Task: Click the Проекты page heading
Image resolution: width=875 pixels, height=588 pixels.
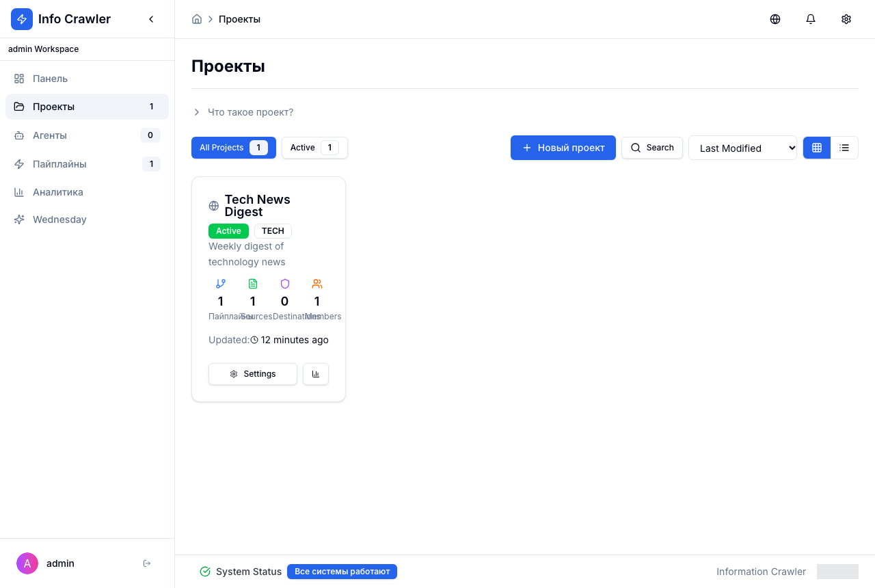Action: (228, 66)
